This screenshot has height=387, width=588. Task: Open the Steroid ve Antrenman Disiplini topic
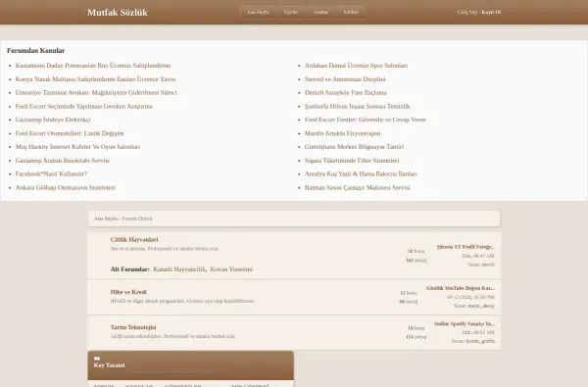click(345, 79)
